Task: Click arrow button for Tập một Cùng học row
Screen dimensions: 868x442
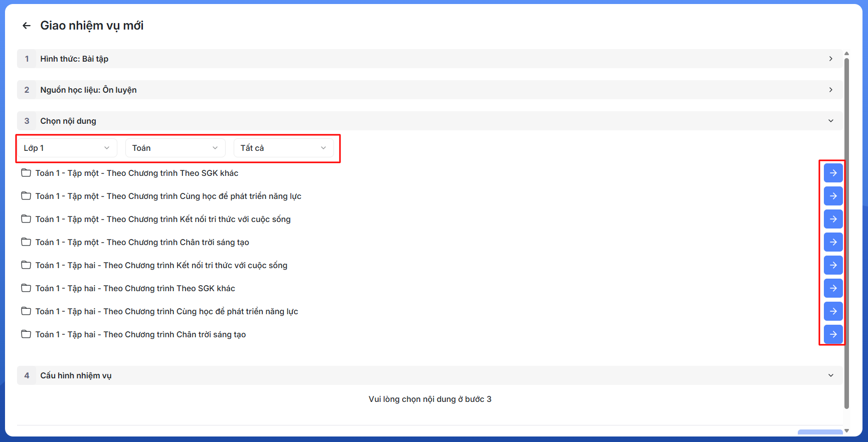Action: (833, 196)
